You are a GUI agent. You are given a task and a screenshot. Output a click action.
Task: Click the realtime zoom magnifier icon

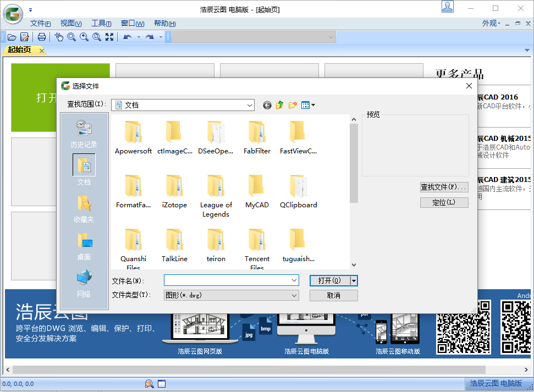71,37
